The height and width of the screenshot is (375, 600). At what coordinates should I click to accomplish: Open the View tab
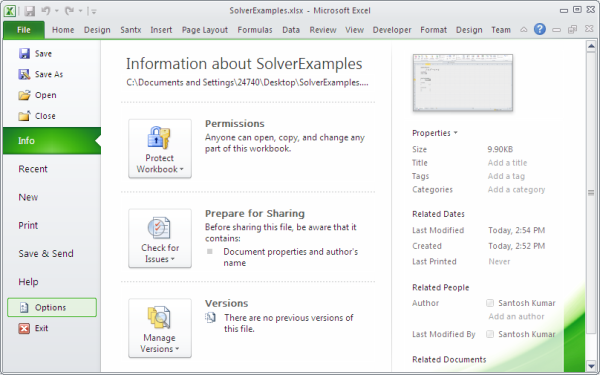coord(354,30)
